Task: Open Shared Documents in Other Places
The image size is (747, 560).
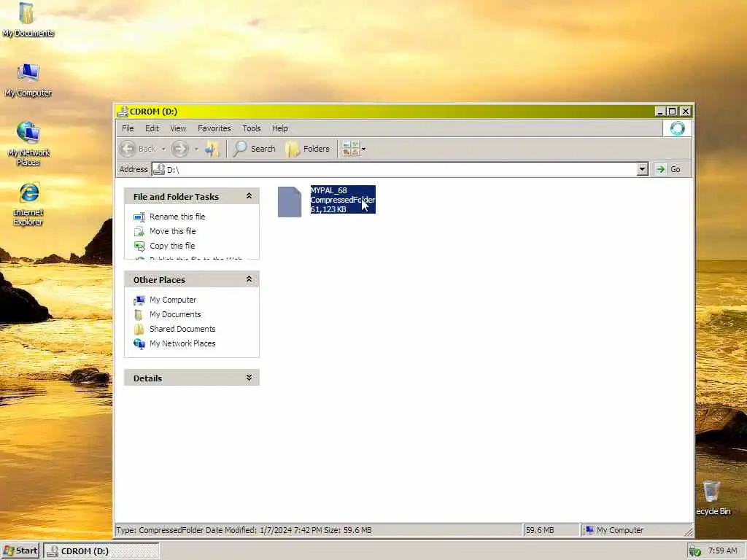Action: [x=182, y=329]
